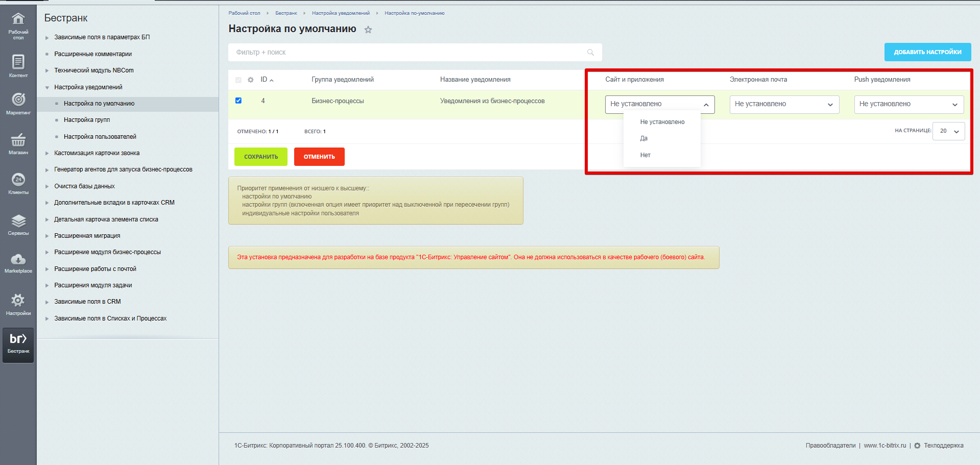This screenshot has height=465, width=980.
Task: Toggle the select-all checkbox in table header
Action: click(238, 80)
